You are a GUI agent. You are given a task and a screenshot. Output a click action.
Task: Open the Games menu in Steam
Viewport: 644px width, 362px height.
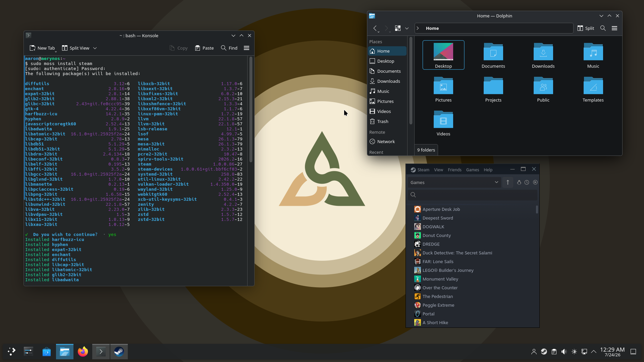473,170
